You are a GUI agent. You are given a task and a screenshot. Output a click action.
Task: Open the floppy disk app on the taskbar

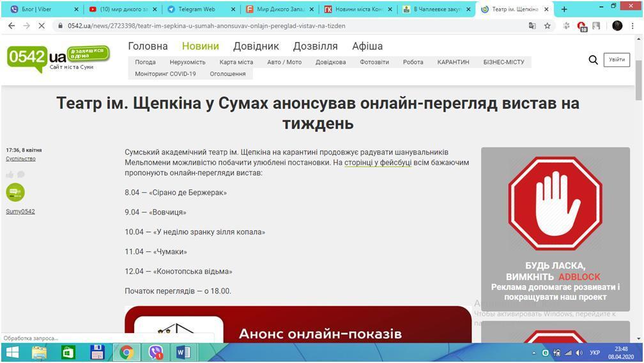97,352
